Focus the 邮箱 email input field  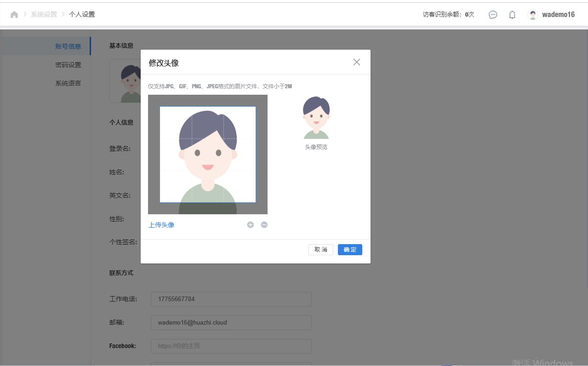click(x=231, y=323)
